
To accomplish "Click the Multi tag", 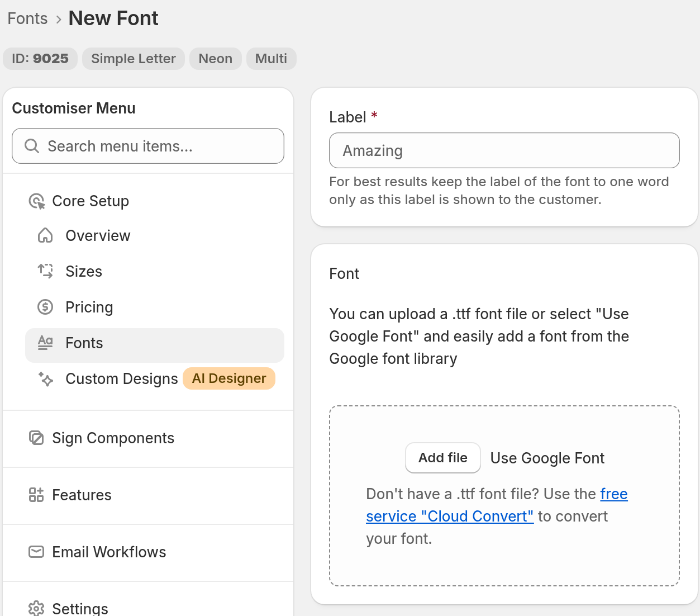I will click(272, 59).
